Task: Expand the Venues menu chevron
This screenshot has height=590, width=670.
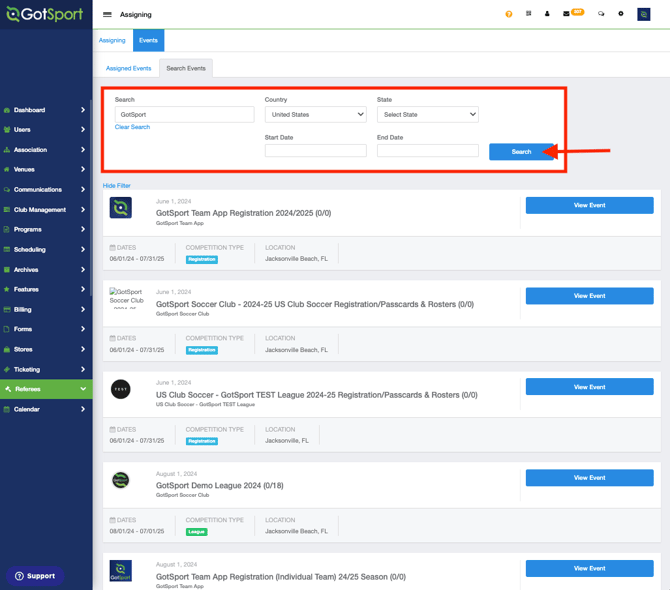Action: tap(83, 169)
